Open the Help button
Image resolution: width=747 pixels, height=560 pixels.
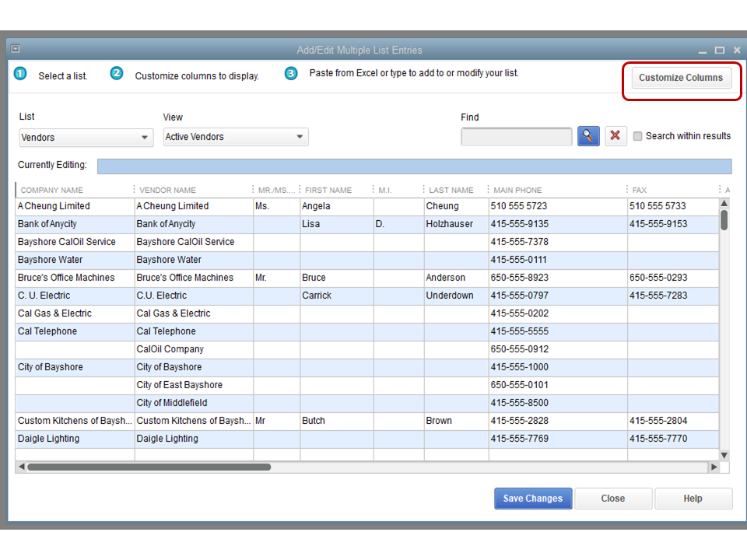coord(693,499)
